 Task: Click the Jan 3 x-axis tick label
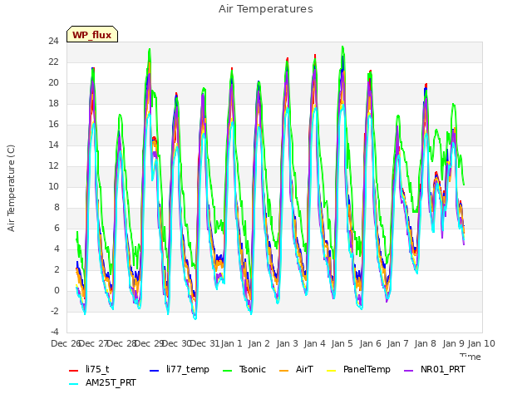[287, 343]
